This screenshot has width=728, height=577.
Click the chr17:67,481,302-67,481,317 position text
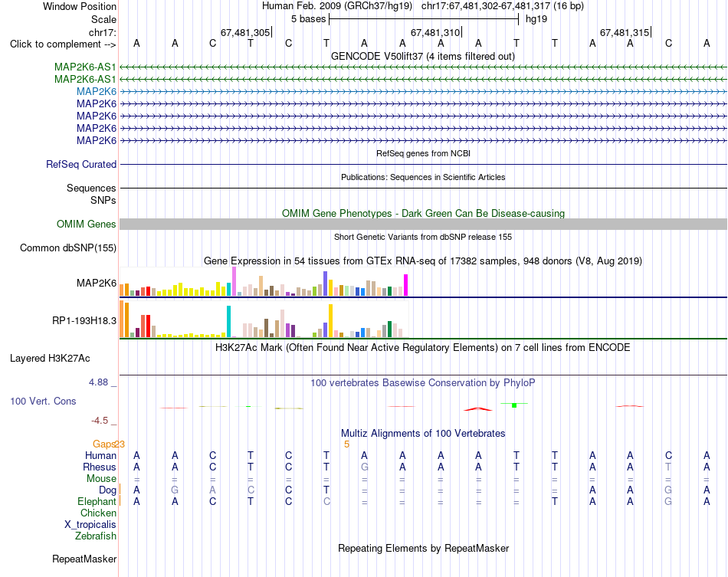pos(503,6)
